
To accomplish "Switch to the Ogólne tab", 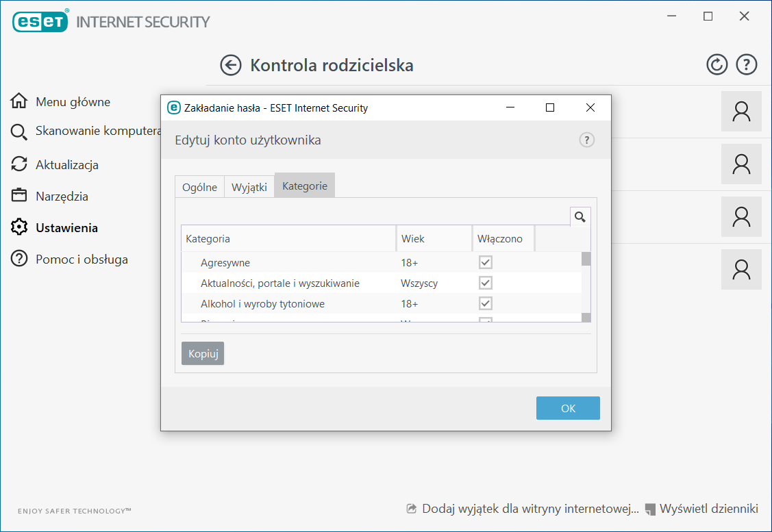I will click(x=199, y=187).
